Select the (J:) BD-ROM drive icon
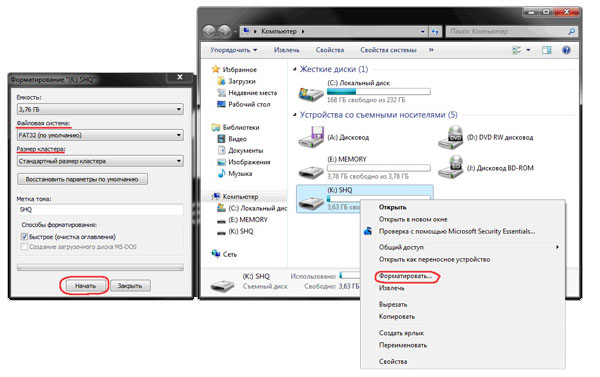This screenshot has height=377, width=600. point(451,167)
